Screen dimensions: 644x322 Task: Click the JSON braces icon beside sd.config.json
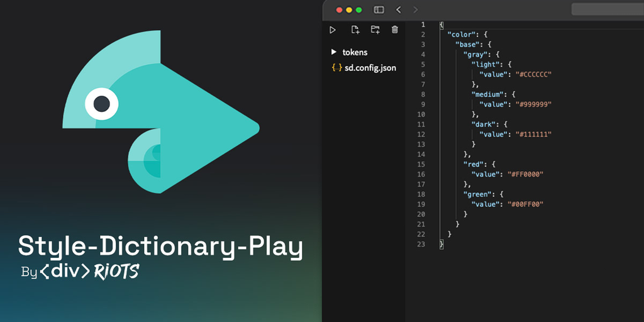[x=337, y=68]
